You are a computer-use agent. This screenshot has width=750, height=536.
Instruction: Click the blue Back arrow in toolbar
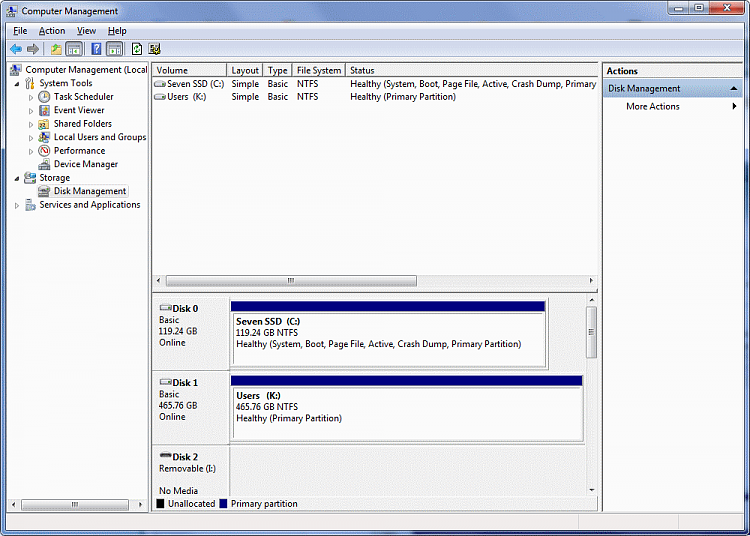[x=16, y=49]
